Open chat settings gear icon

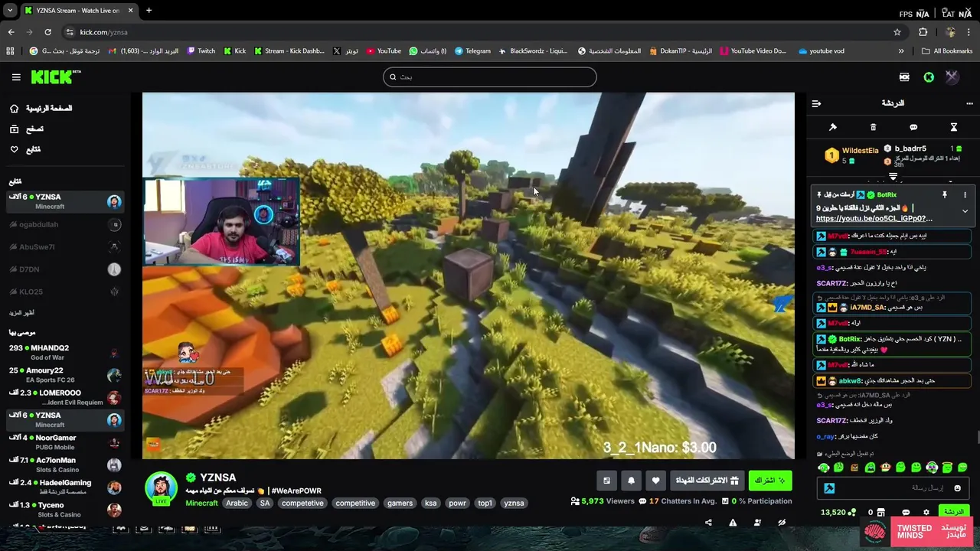pyautogui.click(x=926, y=513)
